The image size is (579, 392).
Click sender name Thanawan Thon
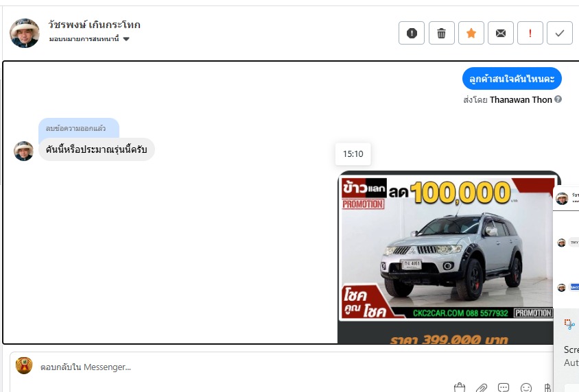click(x=521, y=99)
